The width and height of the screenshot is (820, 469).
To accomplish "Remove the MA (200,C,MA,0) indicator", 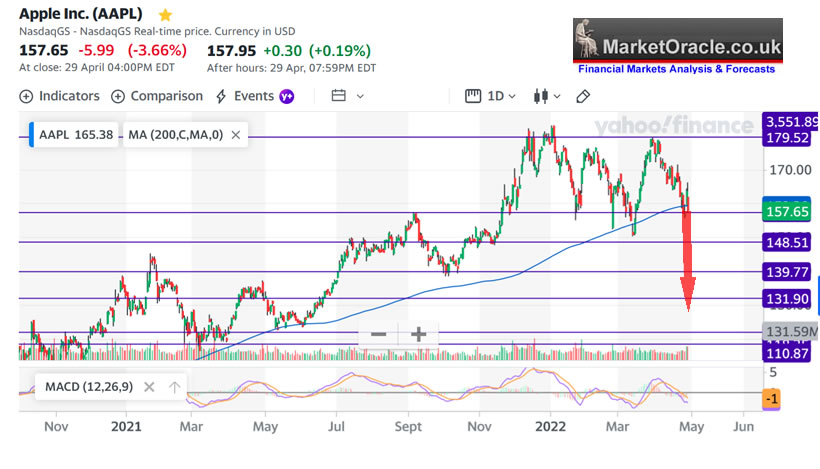I will [x=236, y=135].
